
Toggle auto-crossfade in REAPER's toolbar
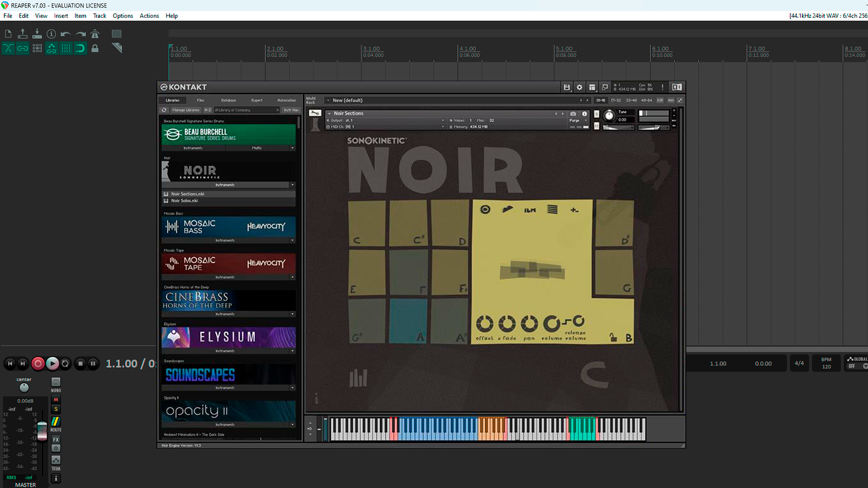pyautogui.click(x=8, y=48)
